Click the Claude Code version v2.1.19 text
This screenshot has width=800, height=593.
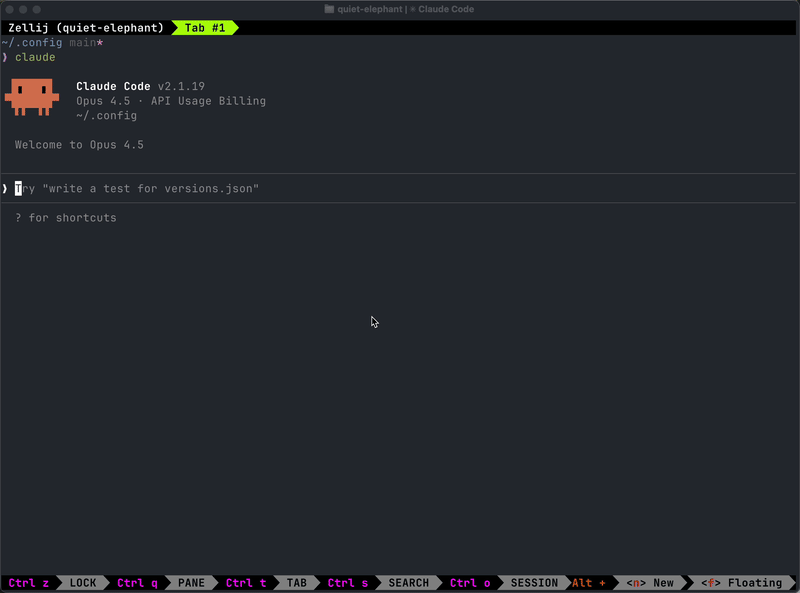tap(181, 86)
